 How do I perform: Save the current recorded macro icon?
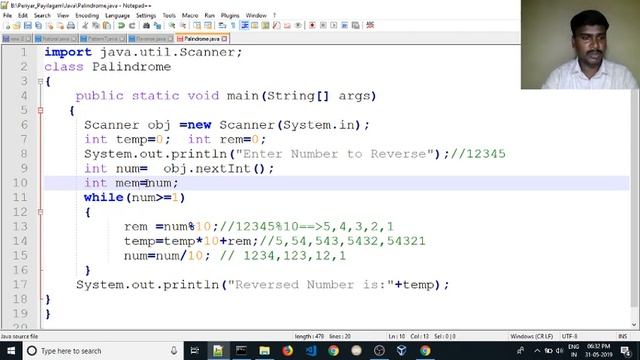(356, 25)
